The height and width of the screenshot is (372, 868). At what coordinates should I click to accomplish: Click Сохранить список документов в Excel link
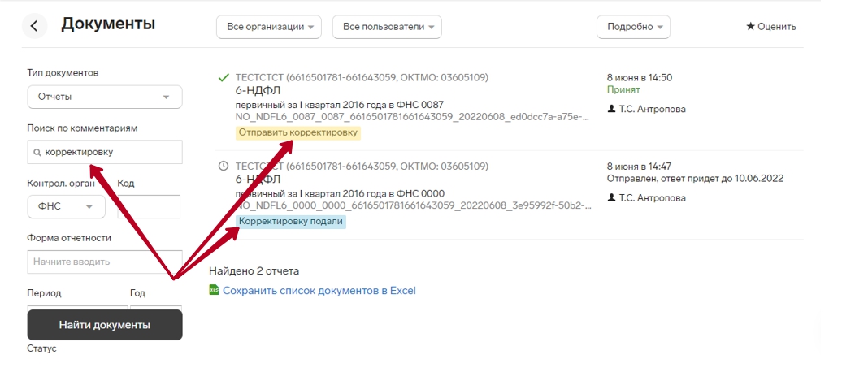(x=319, y=290)
